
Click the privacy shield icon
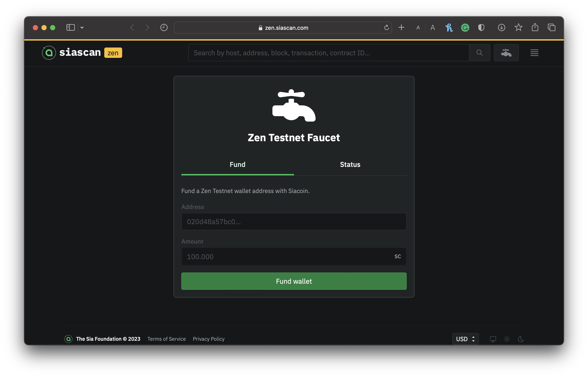(481, 28)
